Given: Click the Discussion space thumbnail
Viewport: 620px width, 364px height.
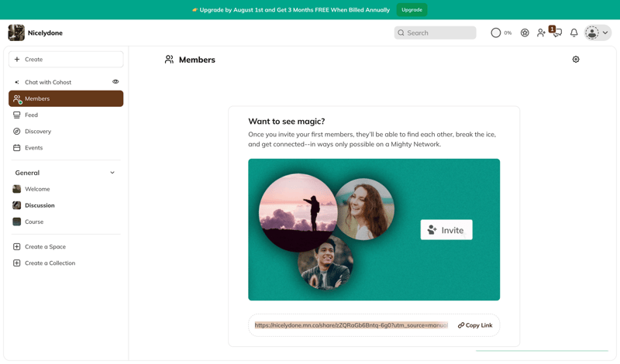Looking at the screenshot, I should coord(16,205).
